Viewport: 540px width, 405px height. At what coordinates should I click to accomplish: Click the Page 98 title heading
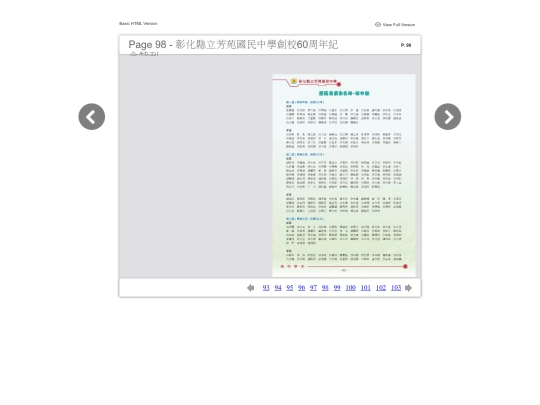[233, 45]
